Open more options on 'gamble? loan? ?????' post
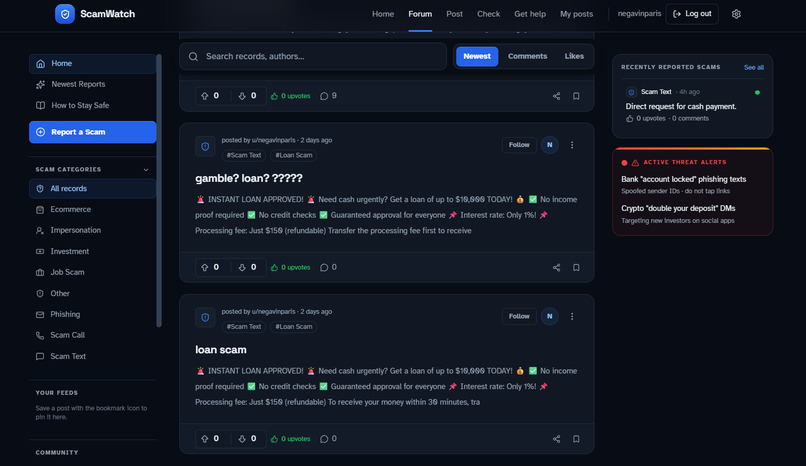This screenshot has height=466, width=806. click(x=572, y=145)
